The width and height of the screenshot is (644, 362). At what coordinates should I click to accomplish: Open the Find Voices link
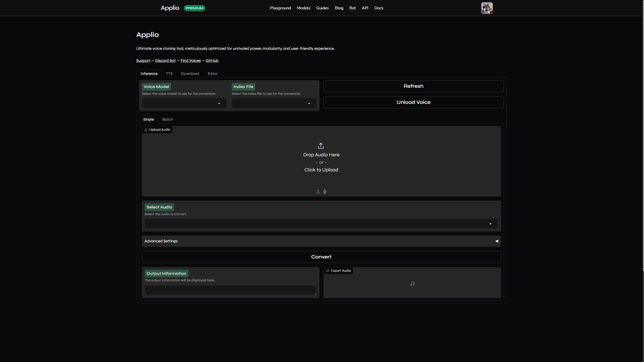click(x=190, y=61)
